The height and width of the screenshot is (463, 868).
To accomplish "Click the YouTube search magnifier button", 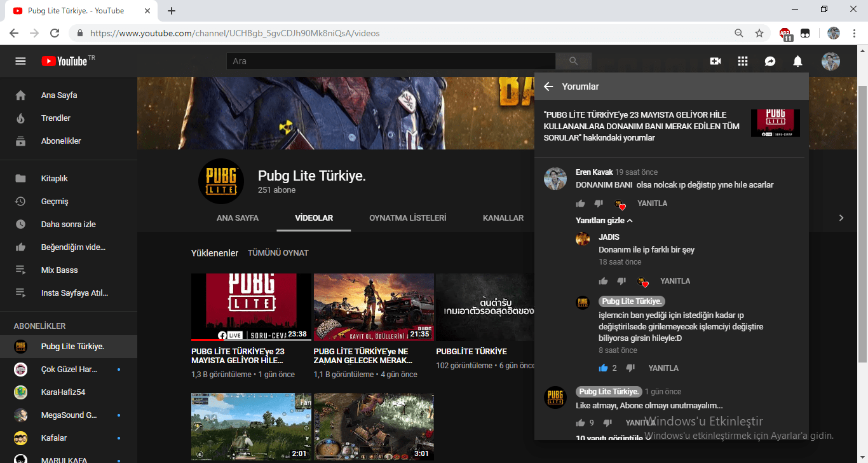I will [x=574, y=61].
